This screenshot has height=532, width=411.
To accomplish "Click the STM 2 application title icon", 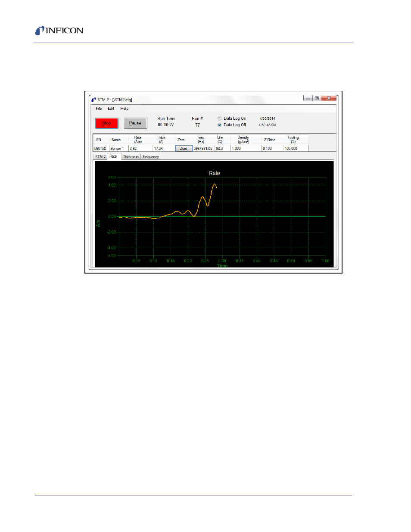I will coord(93,100).
